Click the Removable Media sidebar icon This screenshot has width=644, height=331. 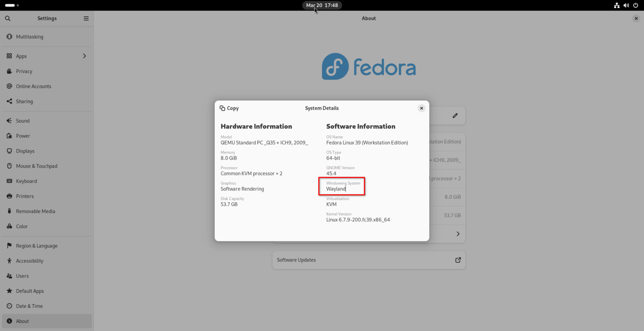pyautogui.click(x=9, y=211)
